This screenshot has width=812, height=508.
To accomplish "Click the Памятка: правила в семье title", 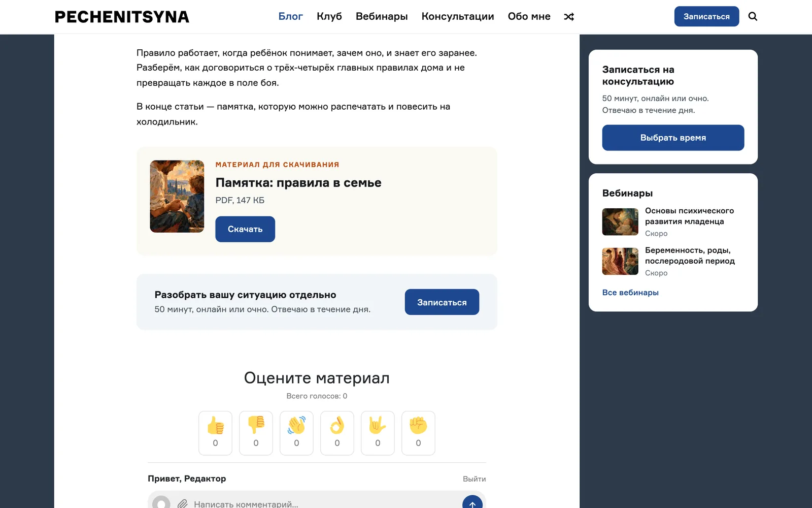I will tap(298, 183).
